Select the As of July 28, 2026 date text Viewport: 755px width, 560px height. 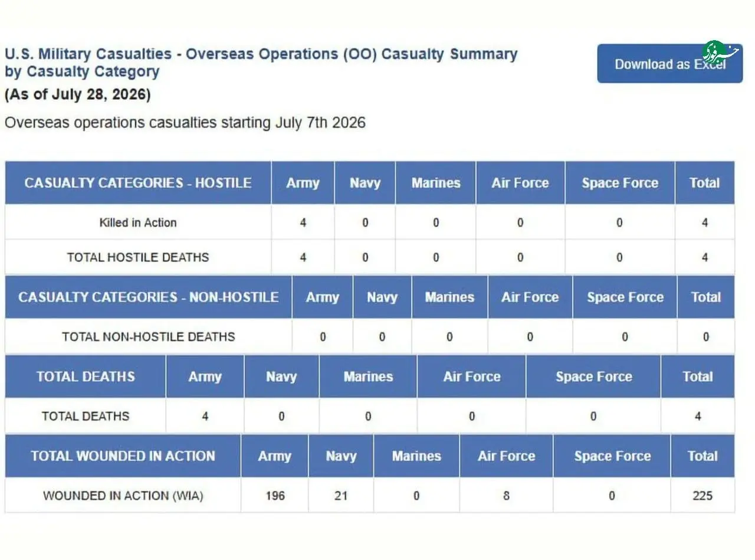[77, 94]
